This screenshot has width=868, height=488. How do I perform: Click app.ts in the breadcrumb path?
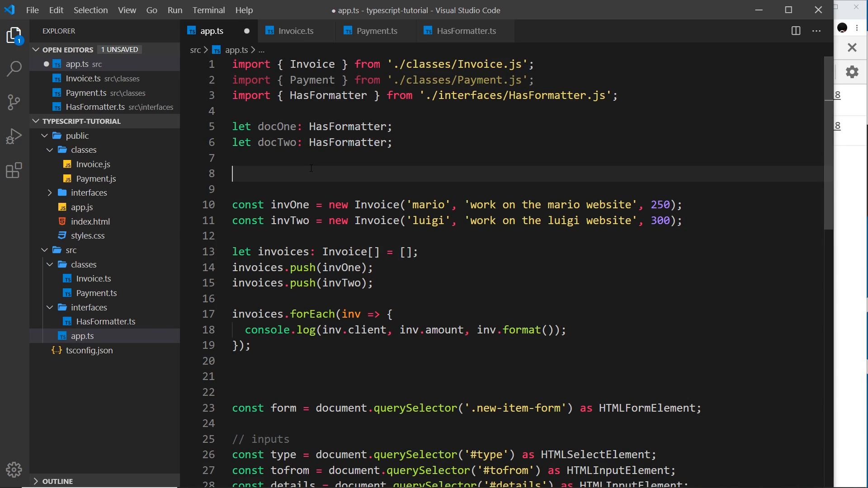point(236,50)
